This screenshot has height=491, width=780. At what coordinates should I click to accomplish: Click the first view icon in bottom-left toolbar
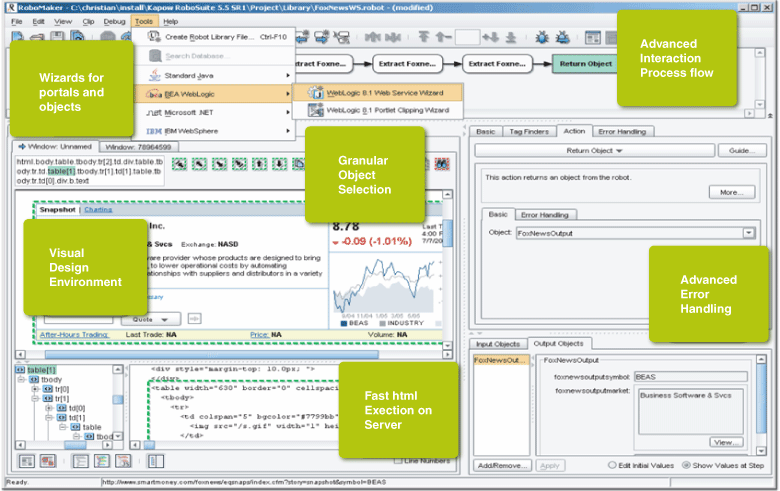(26, 461)
